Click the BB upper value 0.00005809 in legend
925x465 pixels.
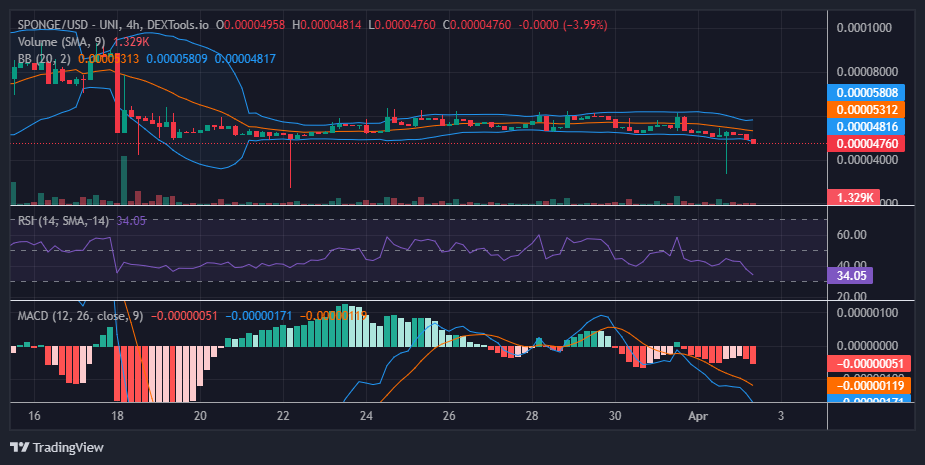pos(177,58)
